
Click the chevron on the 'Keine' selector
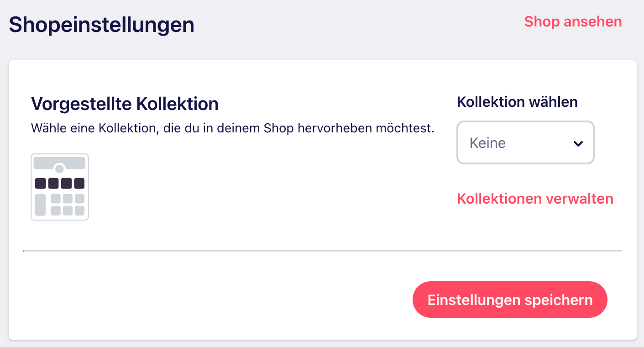pos(578,143)
